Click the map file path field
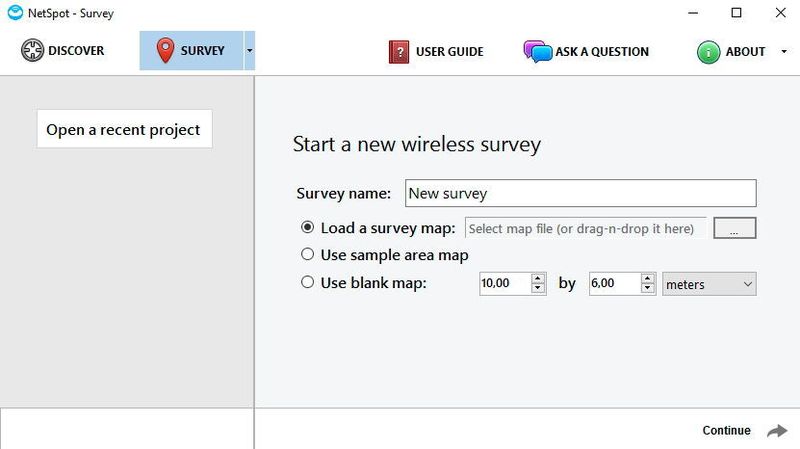Viewport: 800px width, 449px height. pyautogui.click(x=586, y=228)
